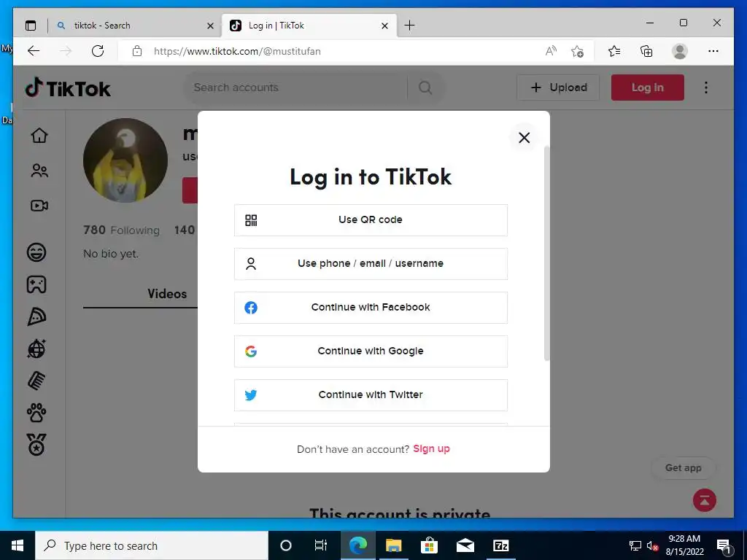
Task: Close the Log in to TikTok dialog
Action: pyautogui.click(x=524, y=138)
